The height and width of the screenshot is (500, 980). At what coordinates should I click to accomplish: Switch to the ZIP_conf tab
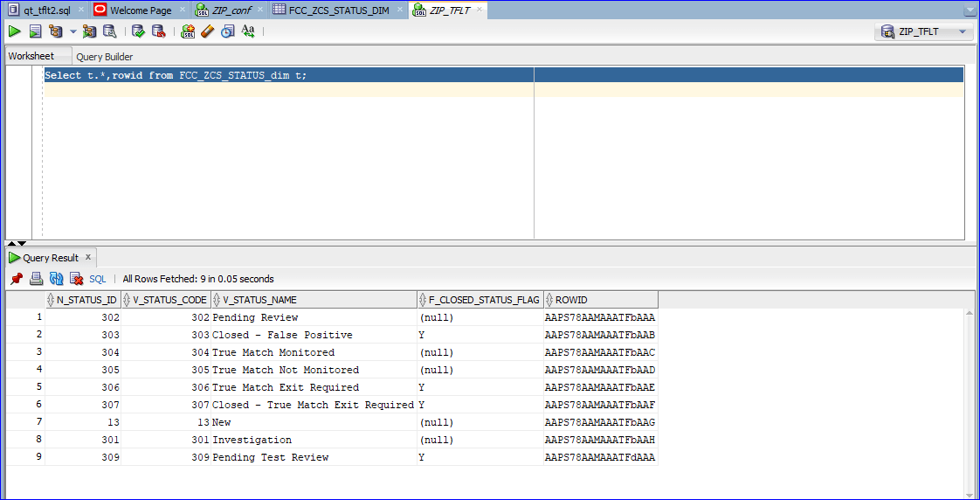tap(231, 10)
